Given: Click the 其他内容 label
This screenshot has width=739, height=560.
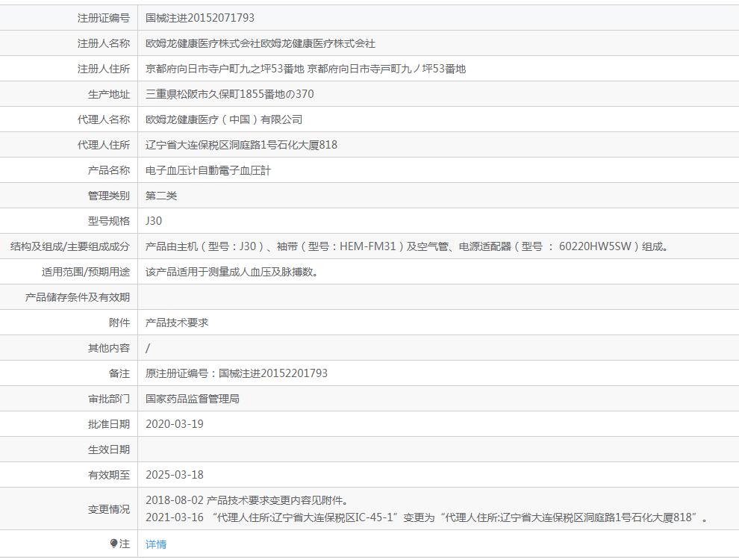Looking at the screenshot, I should 109,348.
